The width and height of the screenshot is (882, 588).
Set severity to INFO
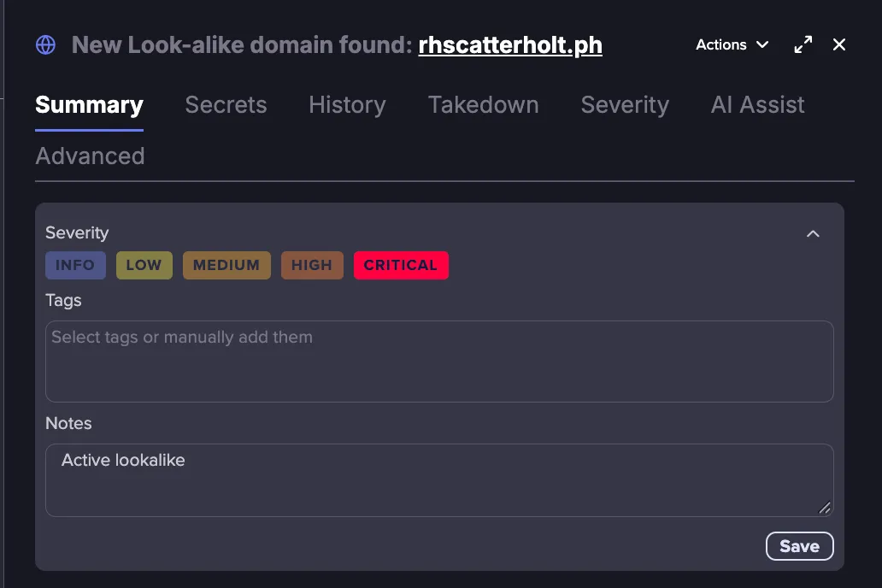(x=75, y=265)
